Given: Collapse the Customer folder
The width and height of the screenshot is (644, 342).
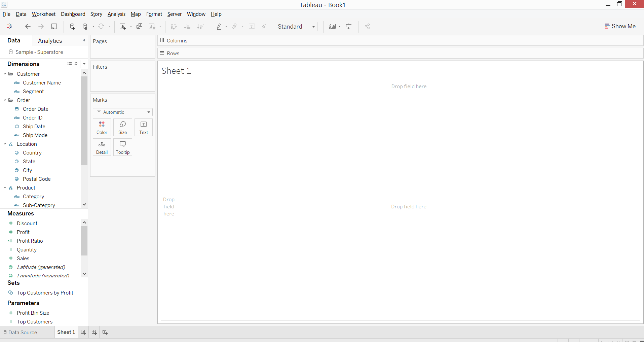Looking at the screenshot, I should point(5,74).
